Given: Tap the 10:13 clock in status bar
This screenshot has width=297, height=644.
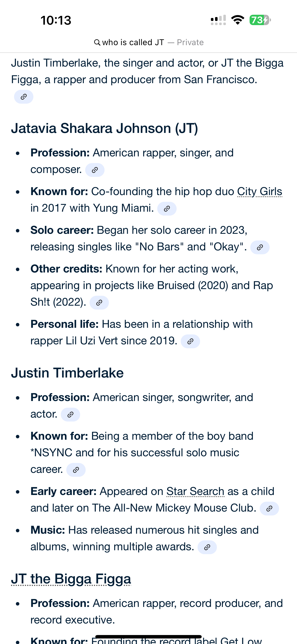Looking at the screenshot, I should click(x=56, y=20).
